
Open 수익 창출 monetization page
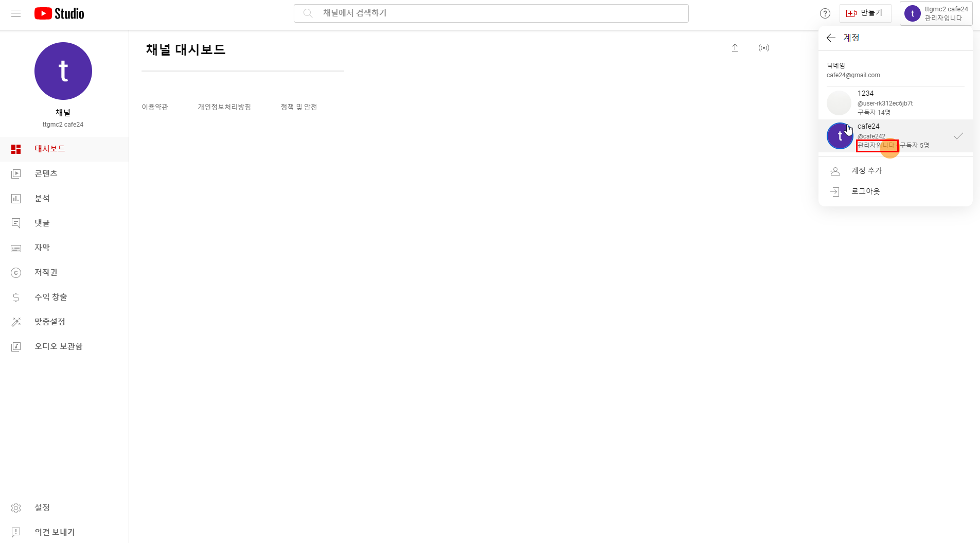pyautogui.click(x=50, y=297)
